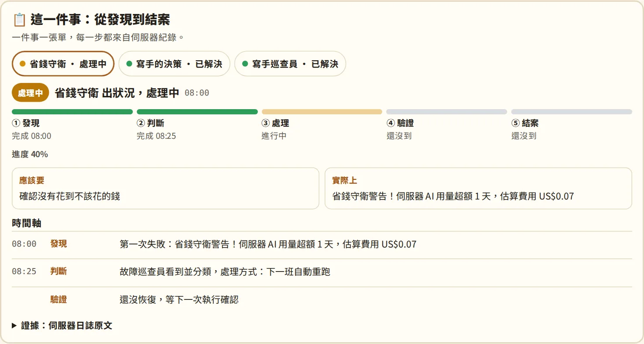Click the 08:25 timestamp in timeline

[x=24, y=272]
